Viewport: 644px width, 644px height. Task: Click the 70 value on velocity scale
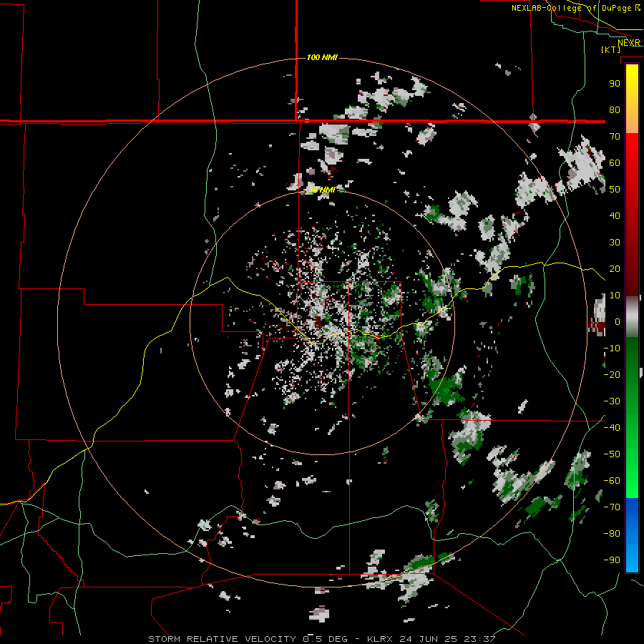(x=615, y=137)
